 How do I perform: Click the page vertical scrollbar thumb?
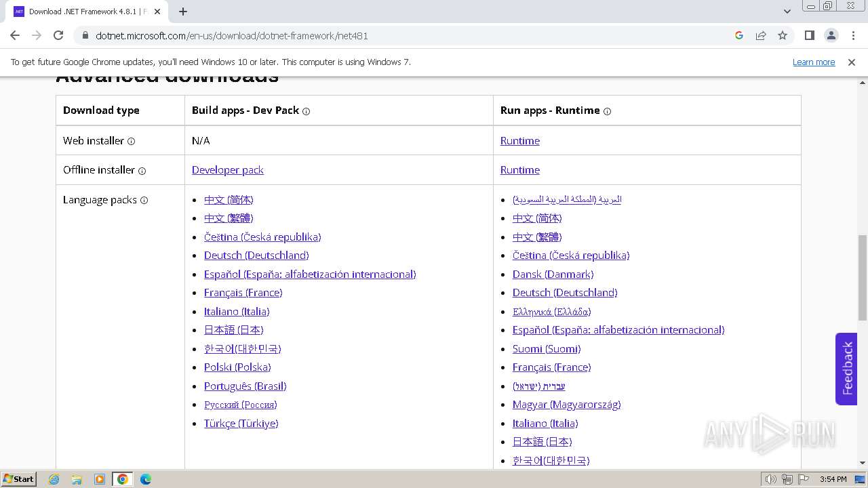coord(862,278)
